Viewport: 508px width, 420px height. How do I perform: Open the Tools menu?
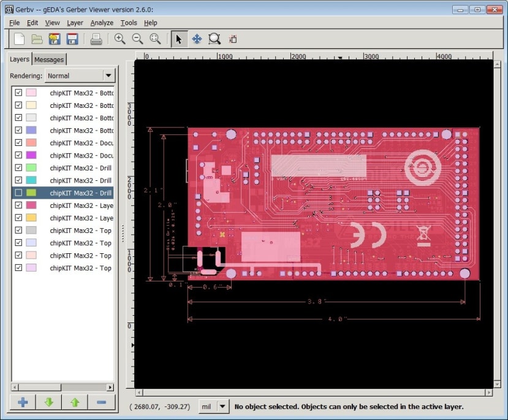pyautogui.click(x=129, y=23)
